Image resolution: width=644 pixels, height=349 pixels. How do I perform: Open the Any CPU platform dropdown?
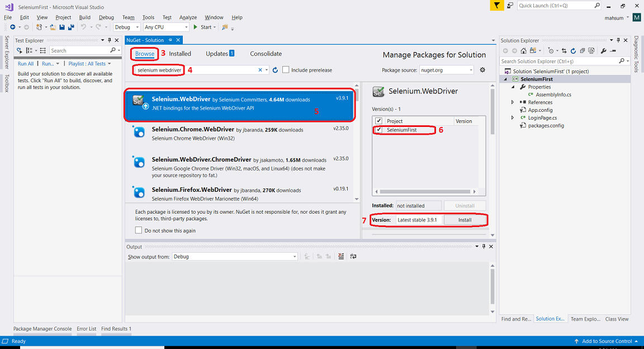166,27
